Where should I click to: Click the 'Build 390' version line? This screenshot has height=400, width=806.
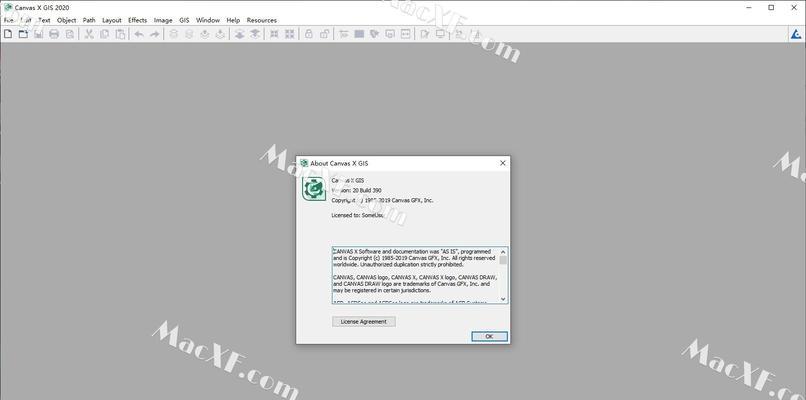[356, 190]
